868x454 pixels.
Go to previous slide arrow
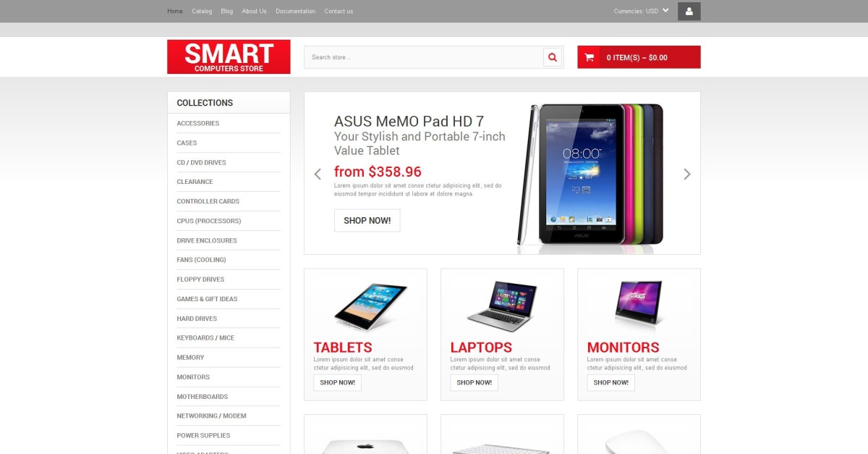(x=317, y=174)
